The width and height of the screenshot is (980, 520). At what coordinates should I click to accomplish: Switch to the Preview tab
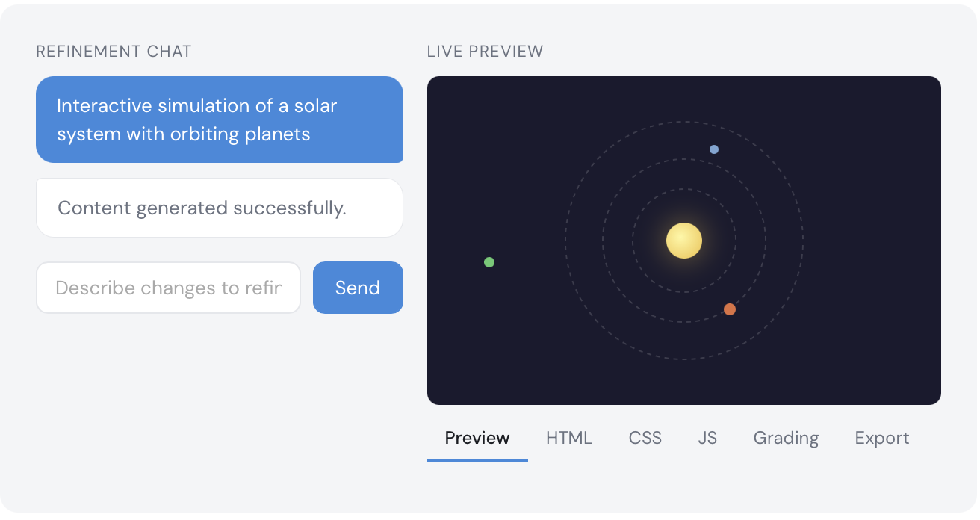click(477, 438)
